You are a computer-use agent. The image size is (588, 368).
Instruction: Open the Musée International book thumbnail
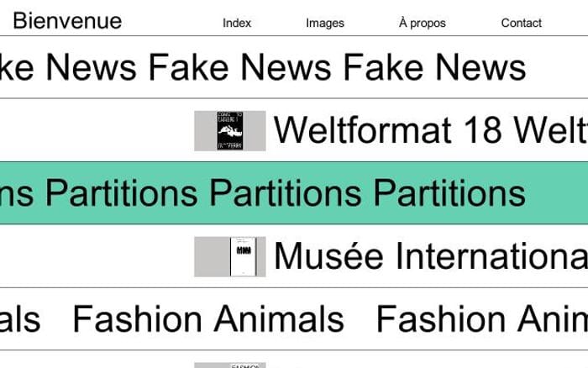pyautogui.click(x=230, y=256)
